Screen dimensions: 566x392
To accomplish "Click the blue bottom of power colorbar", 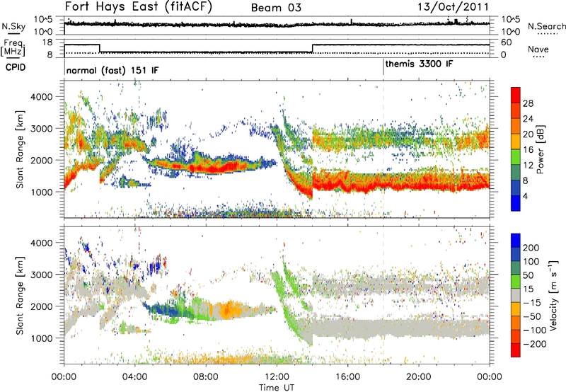I will click(516, 203).
